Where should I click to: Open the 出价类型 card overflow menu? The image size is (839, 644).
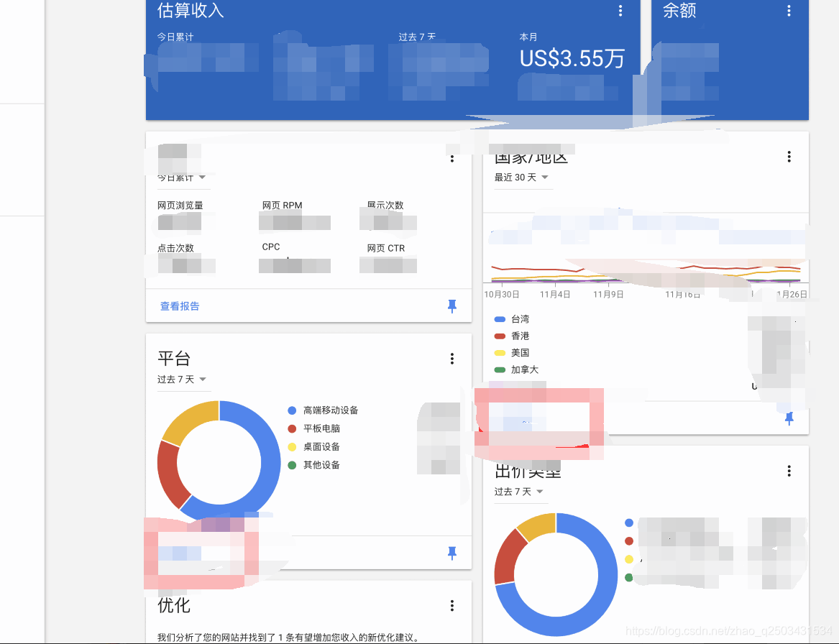pos(788,471)
